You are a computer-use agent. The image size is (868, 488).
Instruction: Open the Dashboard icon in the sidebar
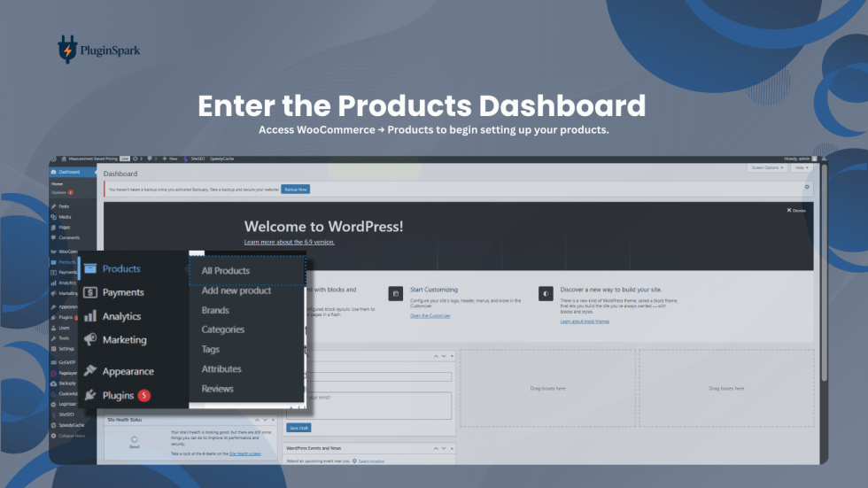[54, 172]
